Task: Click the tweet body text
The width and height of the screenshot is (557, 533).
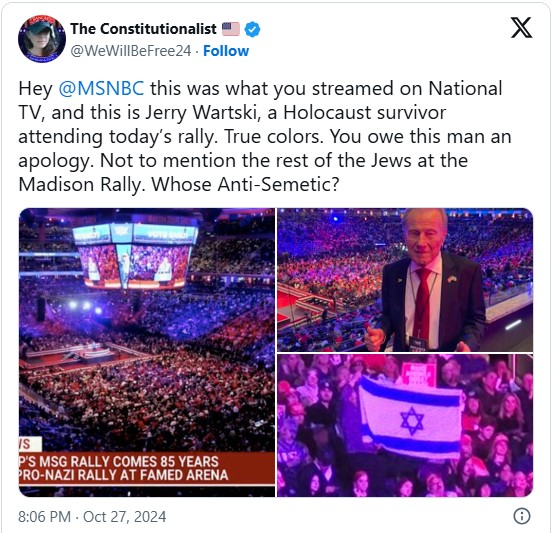Action: tap(265, 136)
